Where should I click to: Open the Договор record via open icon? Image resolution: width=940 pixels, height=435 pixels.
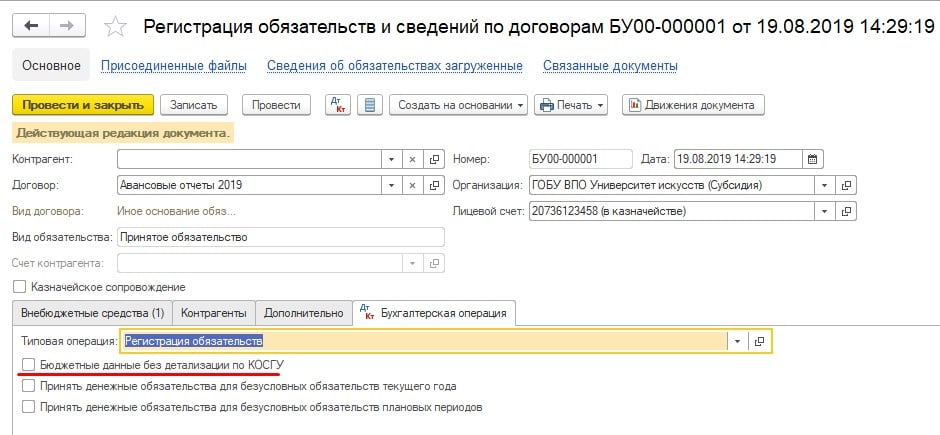pos(435,185)
